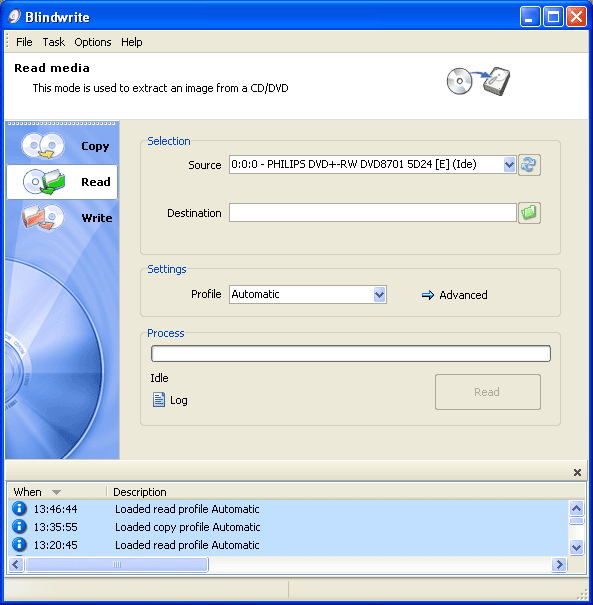This screenshot has height=605, width=593.
Task: Click the process progress bar
Action: pos(351,353)
